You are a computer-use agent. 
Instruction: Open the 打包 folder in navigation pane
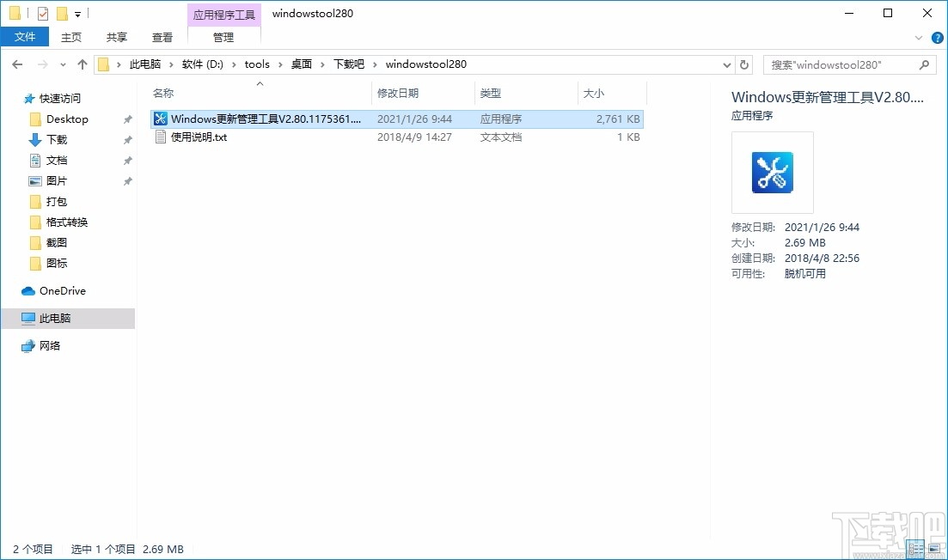click(x=57, y=201)
